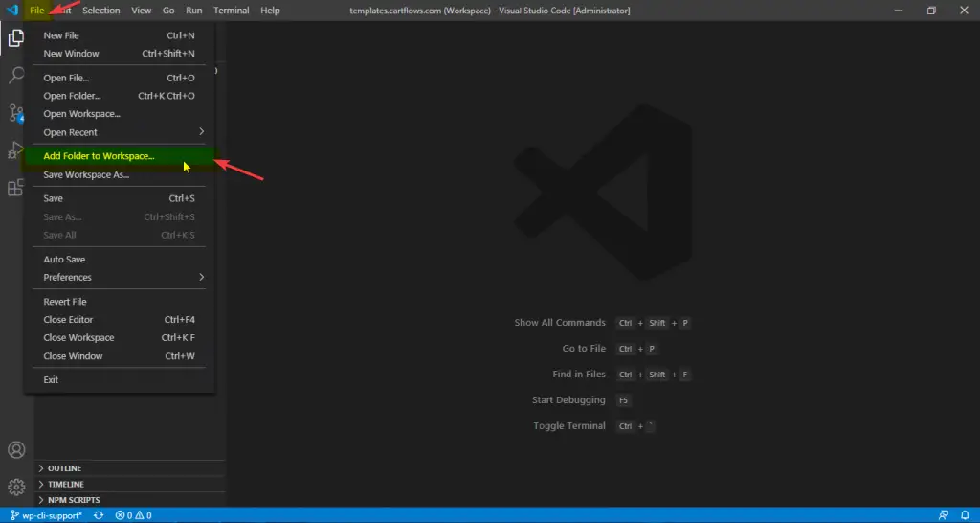The height and width of the screenshot is (523, 980).
Task: Select Open File... menu entry
Action: click(x=119, y=78)
